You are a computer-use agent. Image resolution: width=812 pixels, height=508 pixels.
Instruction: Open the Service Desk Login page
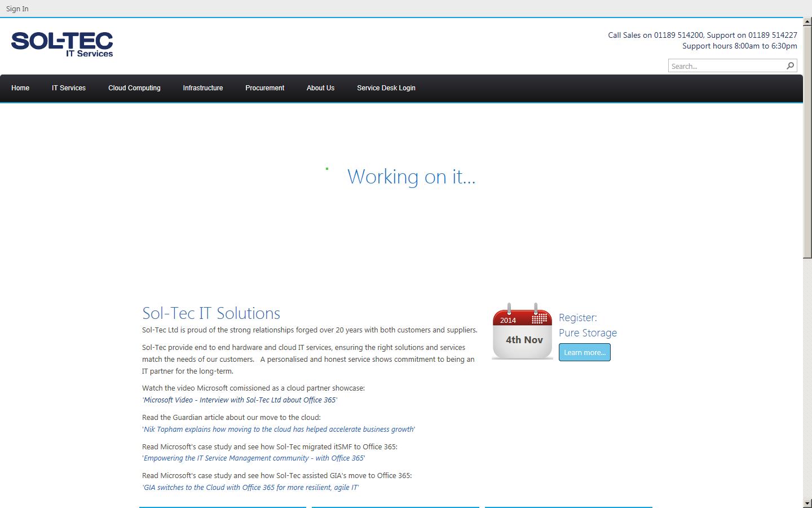[386, 88]
